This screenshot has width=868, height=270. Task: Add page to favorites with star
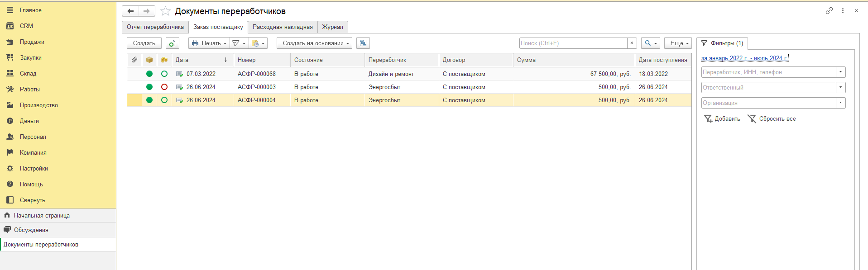[x=165, y=11]
